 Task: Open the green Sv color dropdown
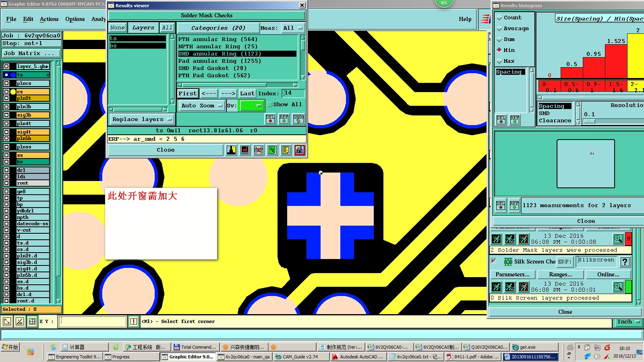click(251, 106)
